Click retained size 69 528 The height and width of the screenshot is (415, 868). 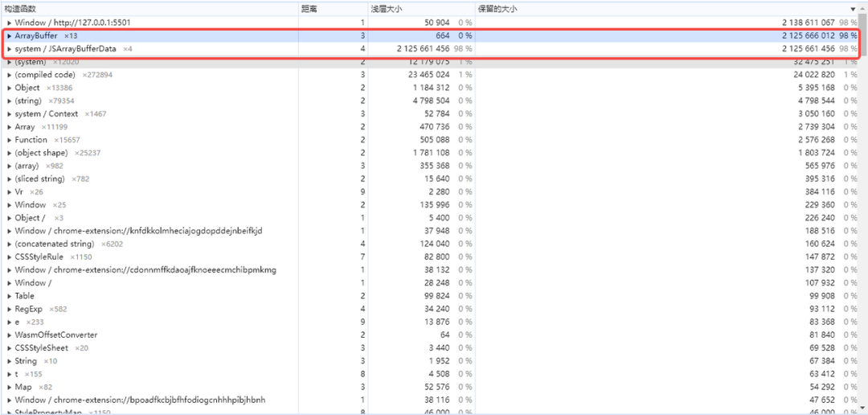823,348
